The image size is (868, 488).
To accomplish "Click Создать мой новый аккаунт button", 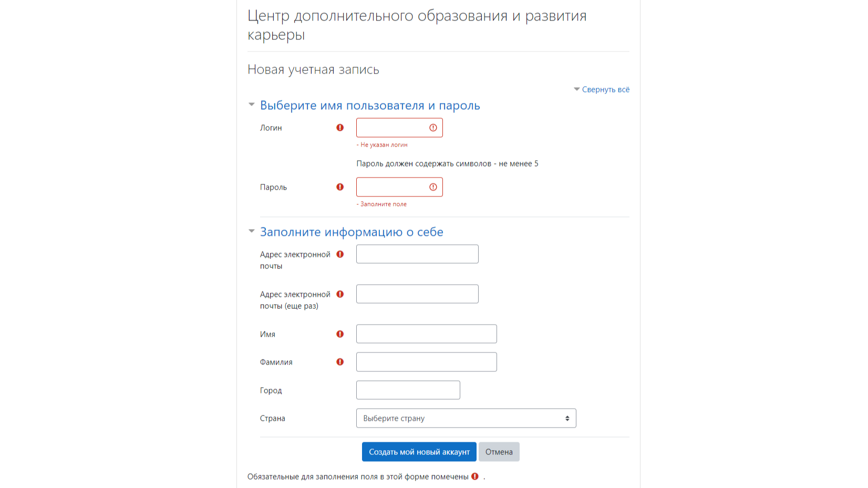I will pos(419,452).
